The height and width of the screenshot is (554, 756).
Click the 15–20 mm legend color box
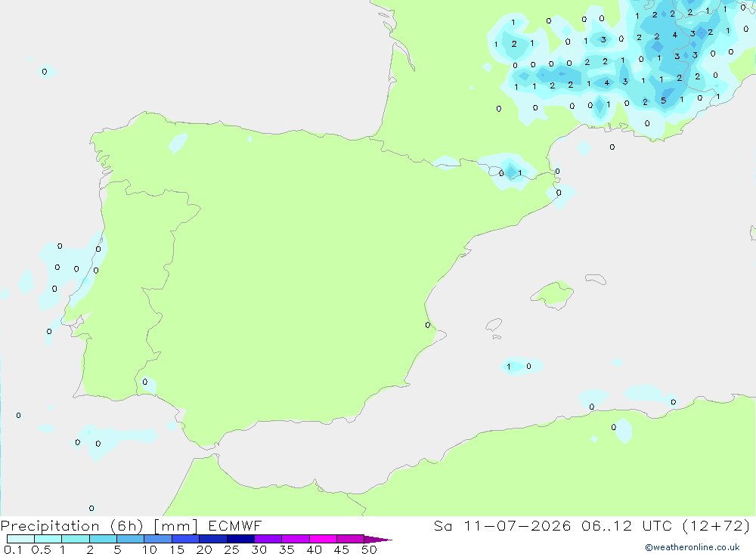click(x=185, y=539)
